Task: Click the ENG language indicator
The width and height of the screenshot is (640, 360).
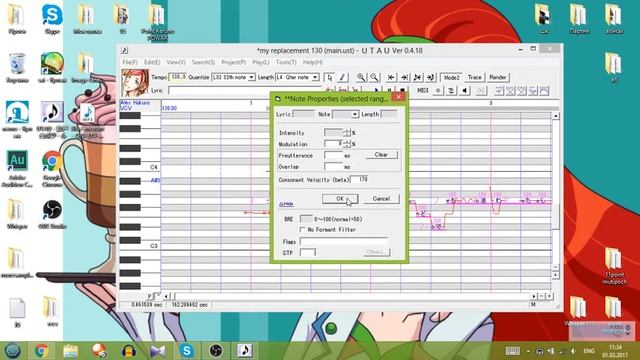Action: [x=589, y=351]
